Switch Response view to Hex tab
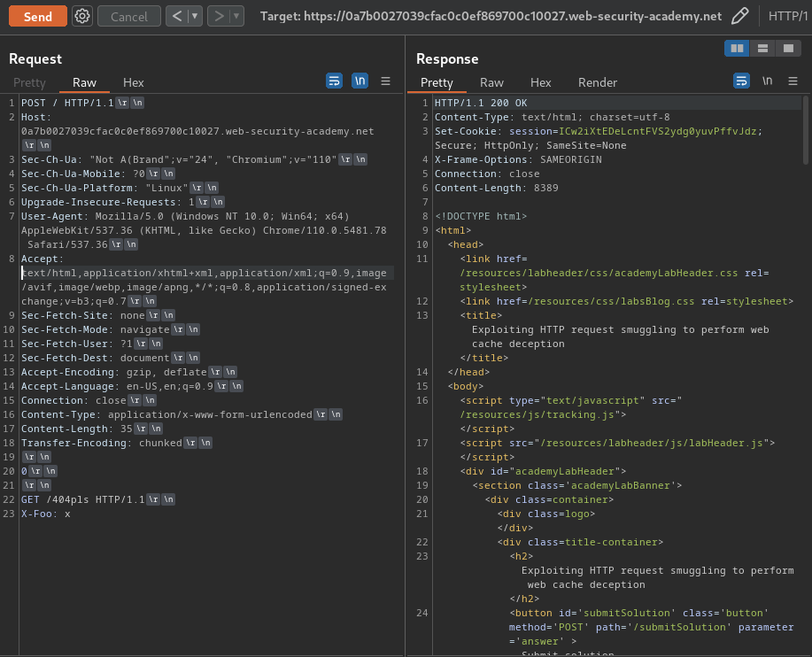 (x=541, y=82)
